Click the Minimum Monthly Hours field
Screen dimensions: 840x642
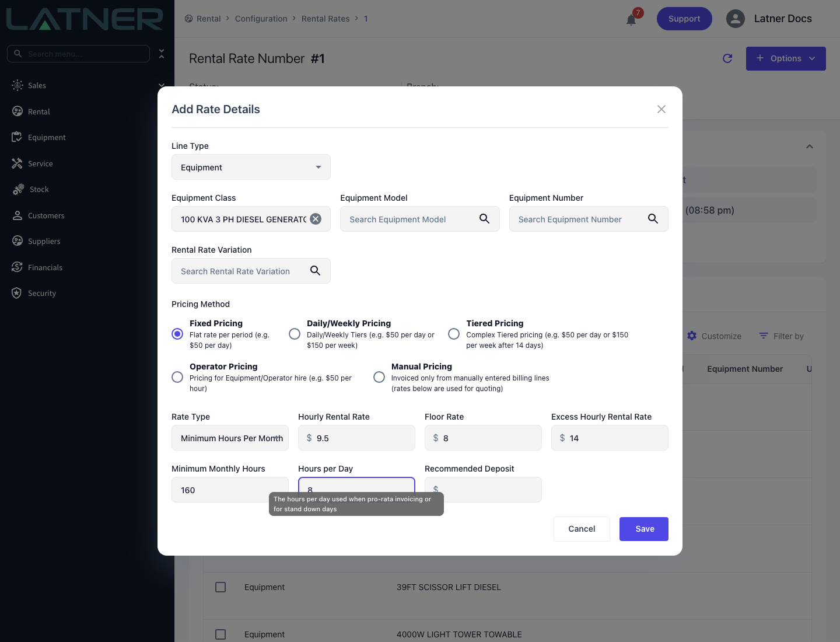[x=230, y=490]
